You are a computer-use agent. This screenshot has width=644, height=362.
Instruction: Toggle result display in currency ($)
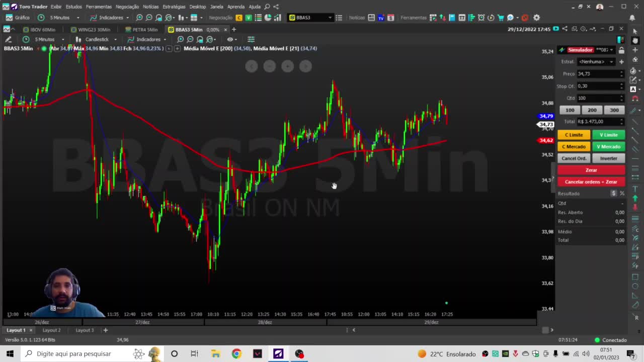(x=613, y=194)
